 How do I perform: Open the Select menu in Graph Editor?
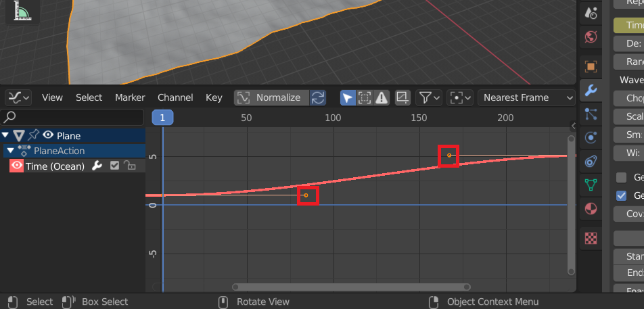coord(89,97)
